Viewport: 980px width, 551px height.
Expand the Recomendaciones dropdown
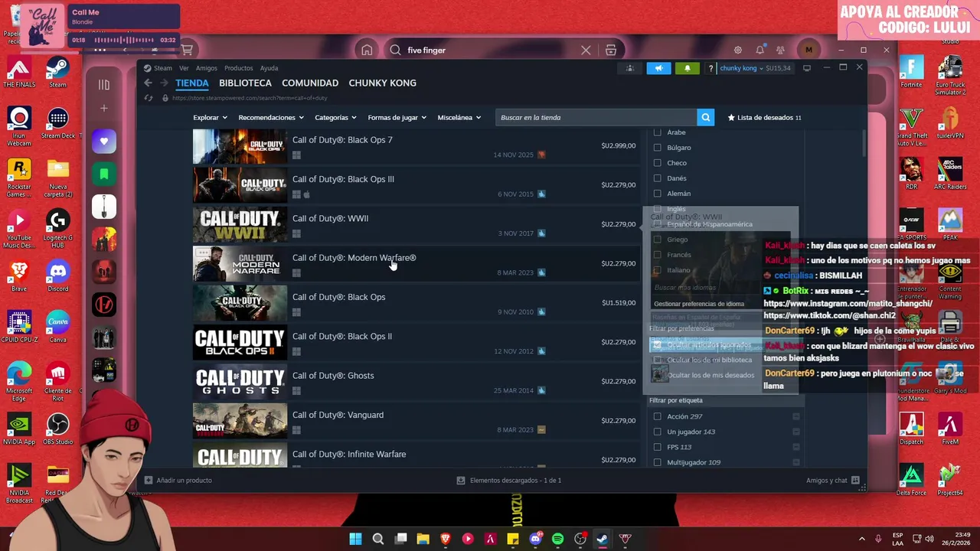(271, 118)
